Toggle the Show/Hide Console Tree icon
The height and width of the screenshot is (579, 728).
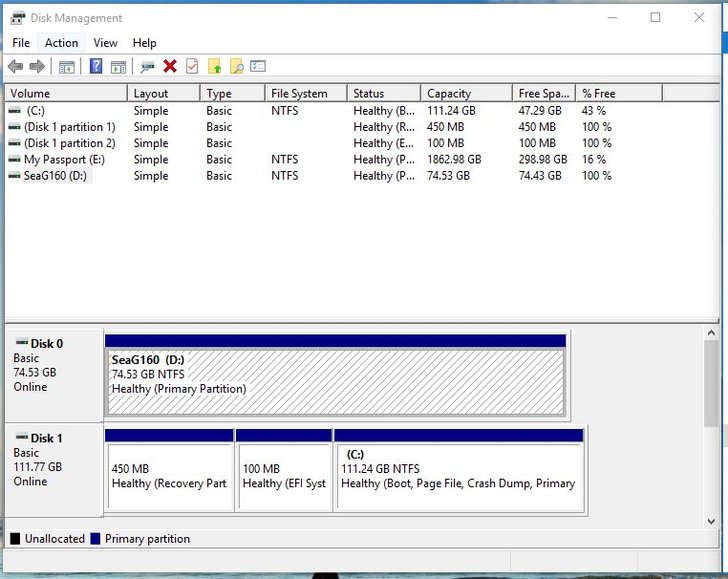(x=66, y=67)
